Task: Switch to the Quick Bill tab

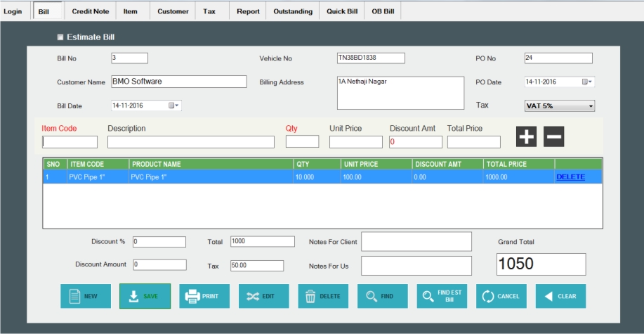Action: coord(342,11)
